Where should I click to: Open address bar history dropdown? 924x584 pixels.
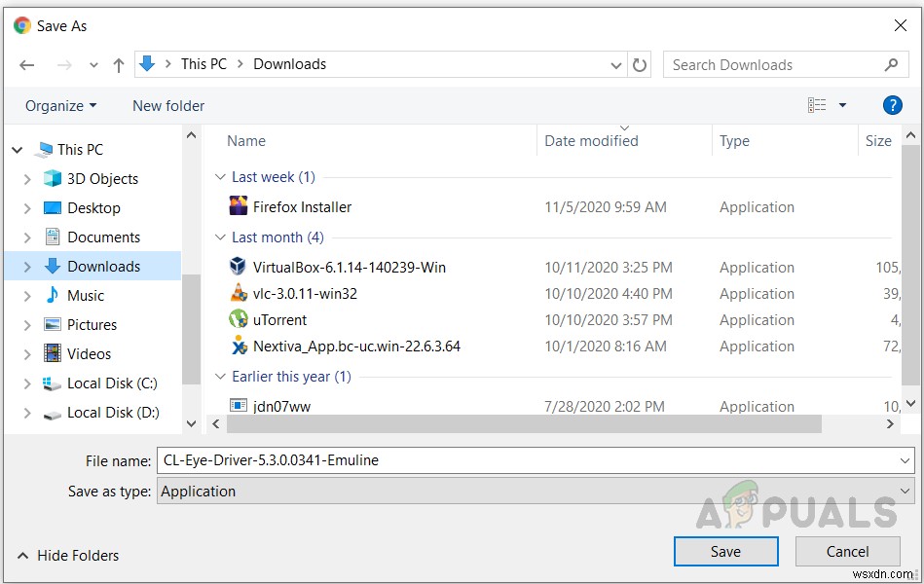(x=615, y=65)
